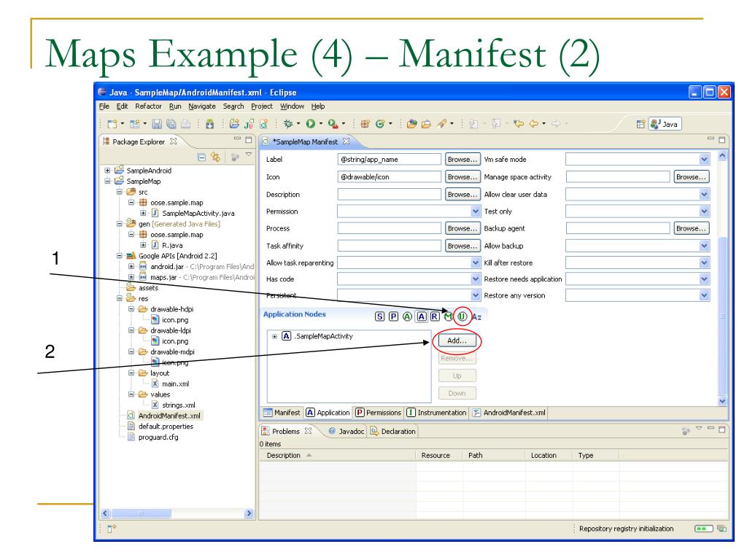747x560 pixels.
Task: Open the Refactor menu
Action: coord(148,106)
